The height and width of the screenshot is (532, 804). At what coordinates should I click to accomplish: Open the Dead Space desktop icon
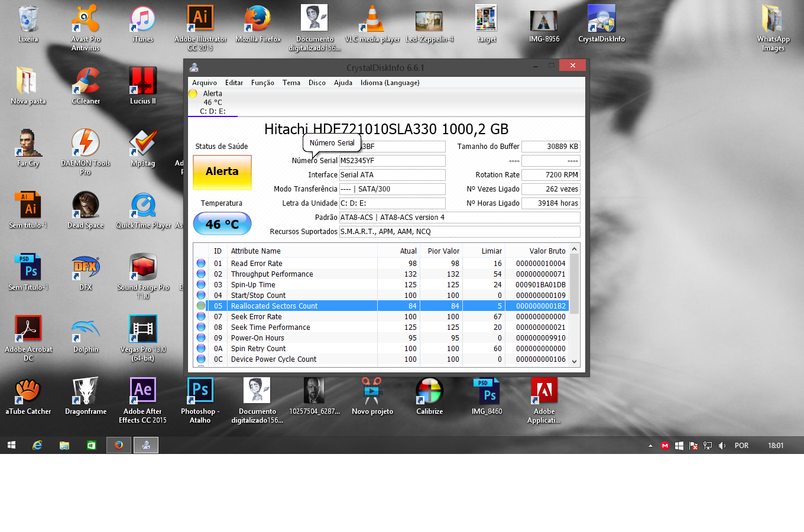coord(86,210)
